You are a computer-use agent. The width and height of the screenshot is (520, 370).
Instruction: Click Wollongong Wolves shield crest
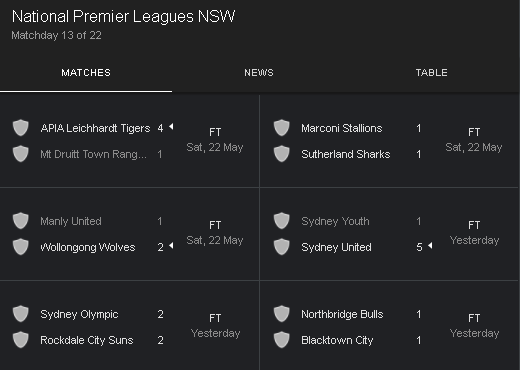(x=21, y=247)
